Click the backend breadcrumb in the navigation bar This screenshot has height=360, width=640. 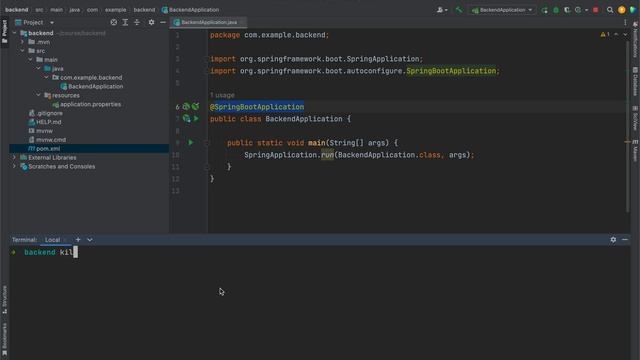coord(17,10)
